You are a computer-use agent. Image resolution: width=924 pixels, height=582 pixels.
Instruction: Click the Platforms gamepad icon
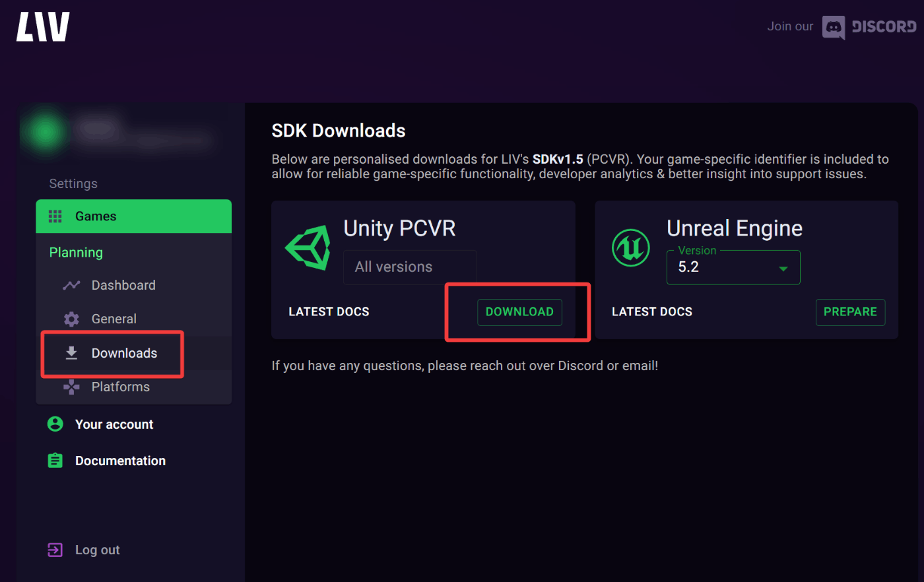(x=71, y=387)
